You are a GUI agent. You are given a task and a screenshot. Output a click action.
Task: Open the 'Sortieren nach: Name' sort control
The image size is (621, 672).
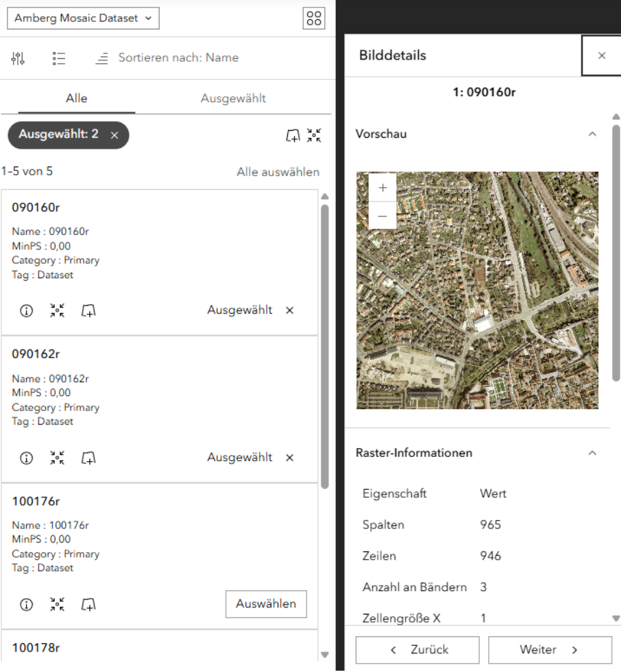tap(167, 58)
